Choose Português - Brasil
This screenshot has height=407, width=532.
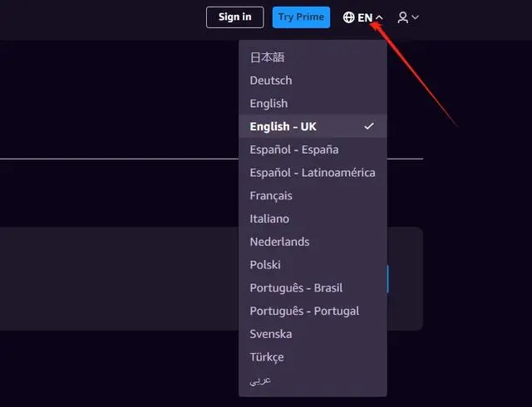(313, 288)
